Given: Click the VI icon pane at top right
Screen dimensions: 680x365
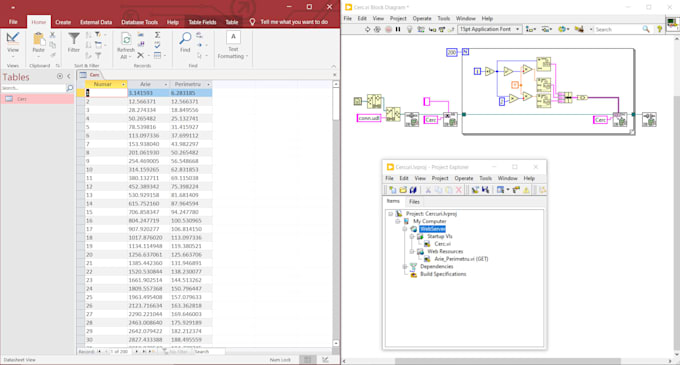Looking at the screenshot, I should coord(672,23).
